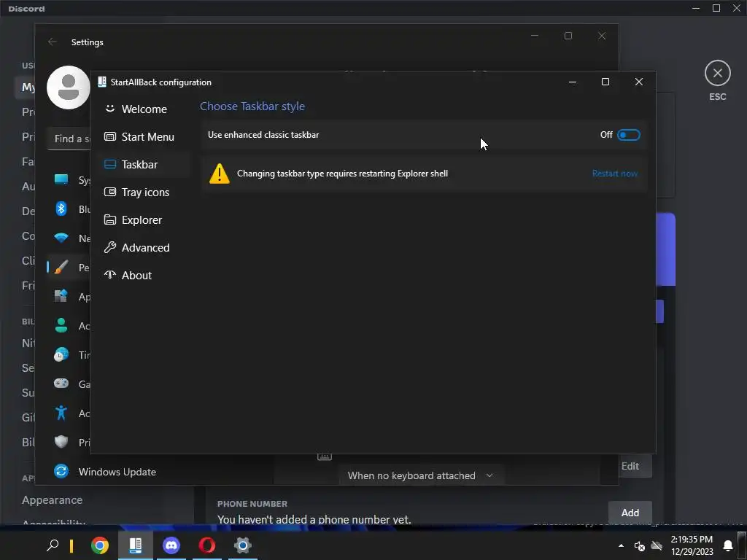Open Google Chrome from taskbar

pos(99,545)
